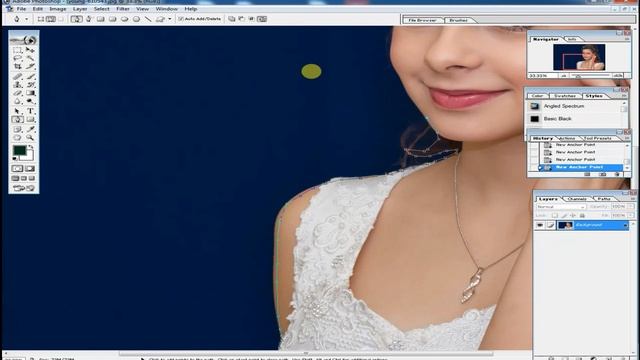
Task: Select the Path Selection tool
Action: (x=17, y=111)
